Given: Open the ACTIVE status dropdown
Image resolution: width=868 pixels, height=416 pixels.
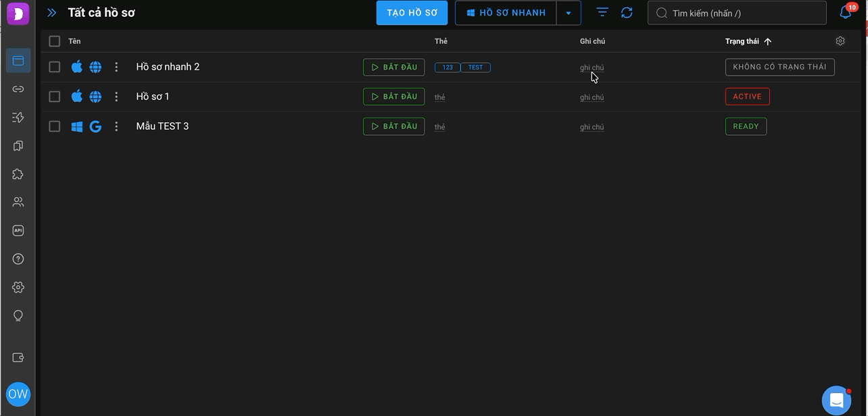Looking at the screenshot, I should tap(747, 97).
